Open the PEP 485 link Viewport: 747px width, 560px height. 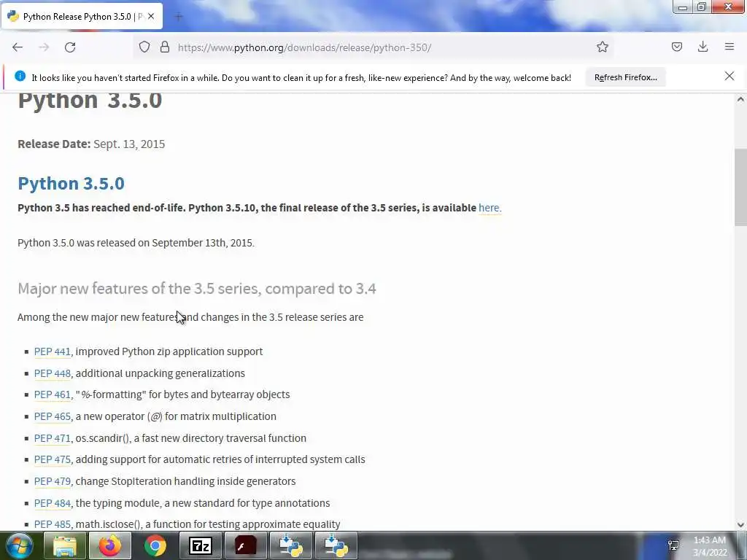pos(53,524)
